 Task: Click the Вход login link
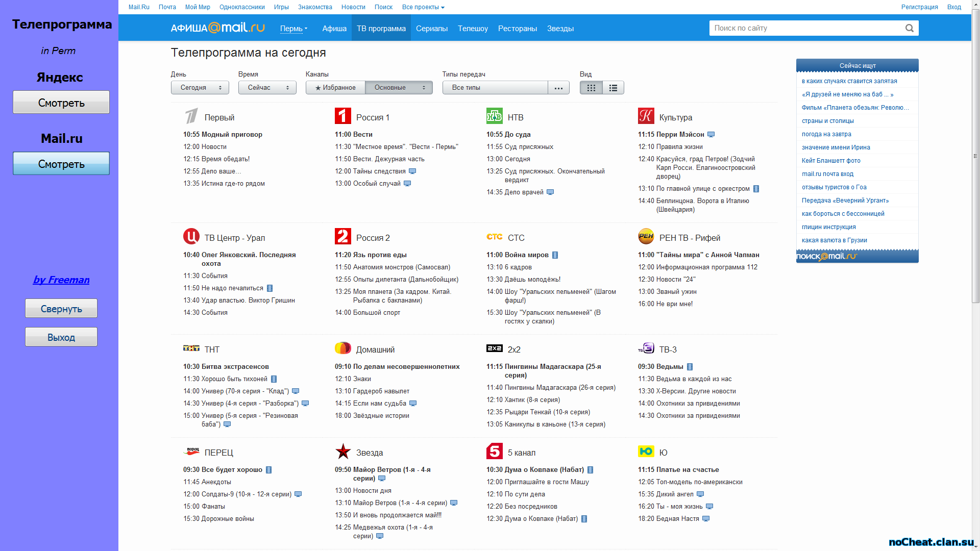click(954, 7)
